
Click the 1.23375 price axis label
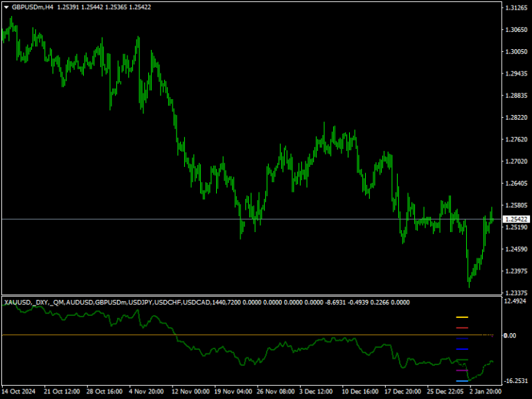[516, 293]
